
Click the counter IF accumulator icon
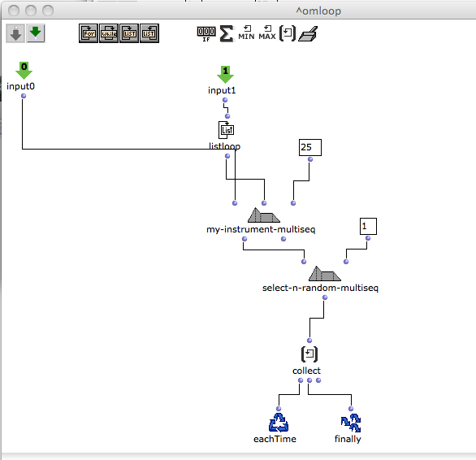(x=206, y=33)
